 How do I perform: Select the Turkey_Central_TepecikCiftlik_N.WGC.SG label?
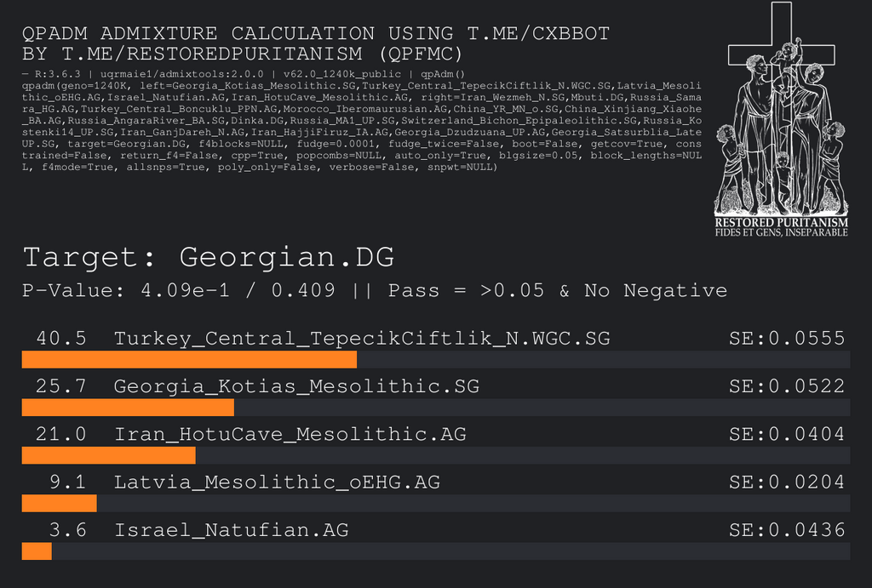tap(362, 339)
